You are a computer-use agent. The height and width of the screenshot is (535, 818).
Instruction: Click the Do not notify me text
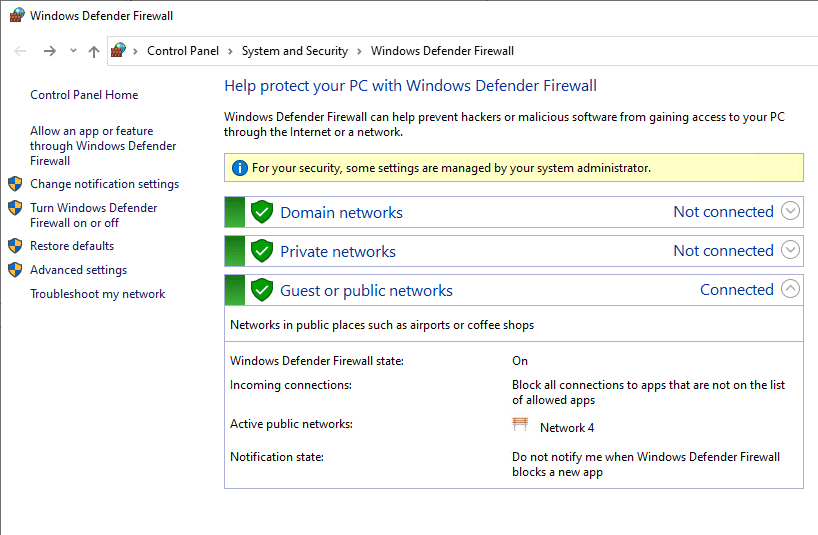pyautogui.click(x=646, y=464)
